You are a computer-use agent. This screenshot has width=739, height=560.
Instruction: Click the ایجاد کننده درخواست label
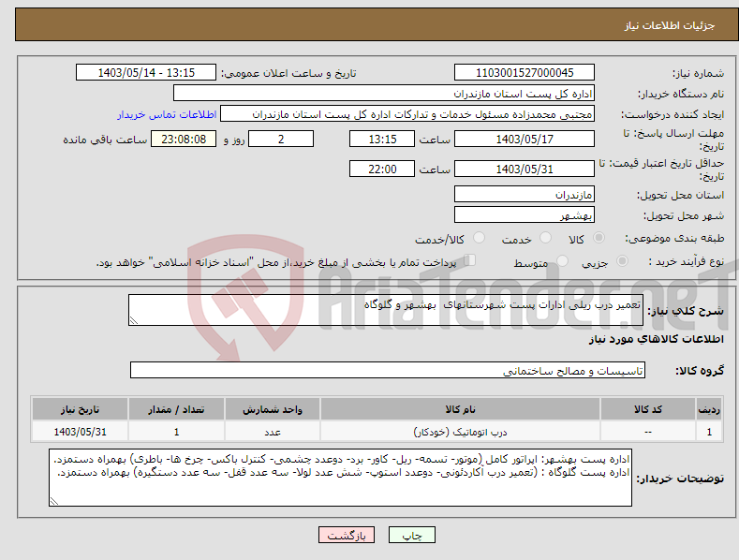[x=672, y=114]
